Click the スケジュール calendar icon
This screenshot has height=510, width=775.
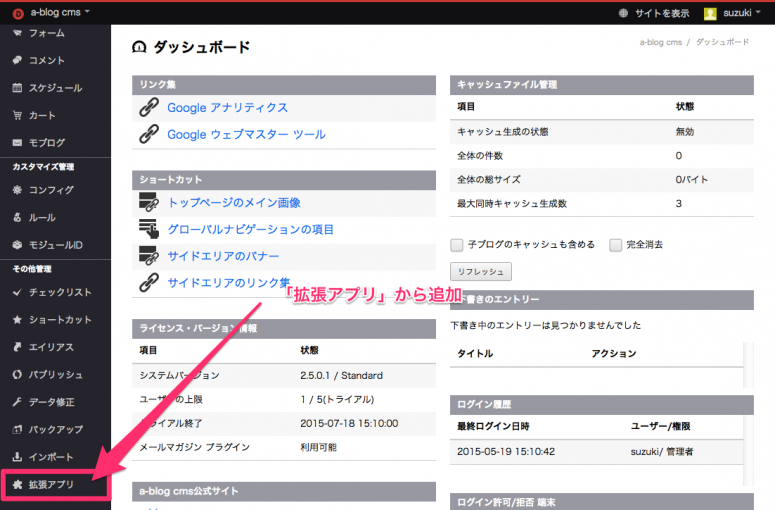17,88
